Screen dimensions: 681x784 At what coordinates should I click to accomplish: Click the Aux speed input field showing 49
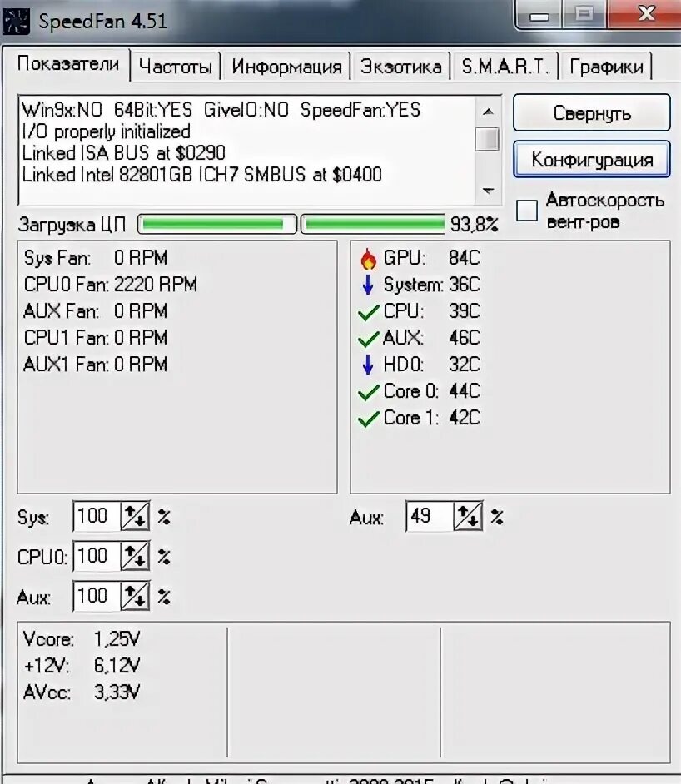pos(430,516)
